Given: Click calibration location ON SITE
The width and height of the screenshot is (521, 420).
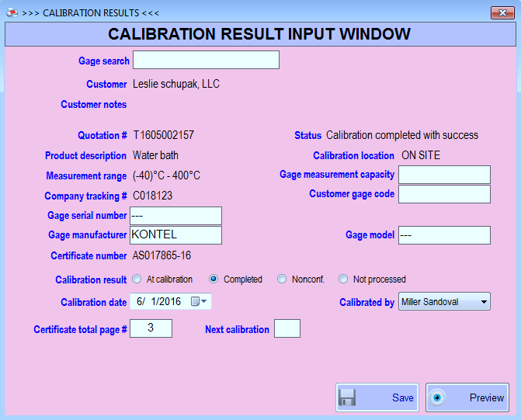Looking at the screenshot, I should 421,155.
